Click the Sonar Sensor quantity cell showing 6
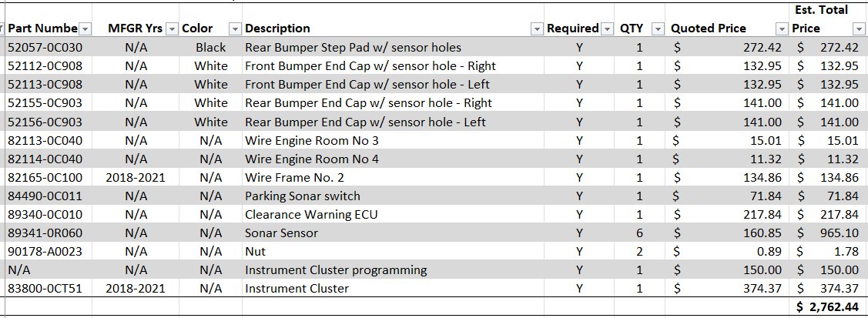The image size is (868, 318). pos(640,233)
